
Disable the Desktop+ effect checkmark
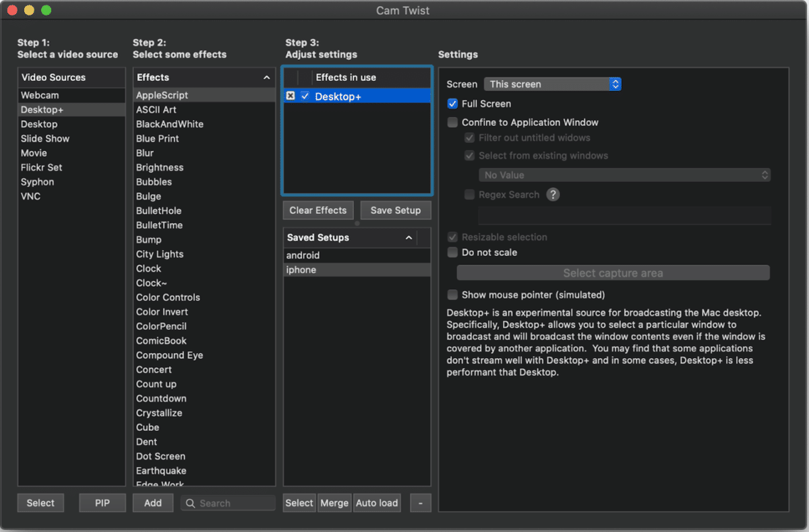[x=305, y=96]
